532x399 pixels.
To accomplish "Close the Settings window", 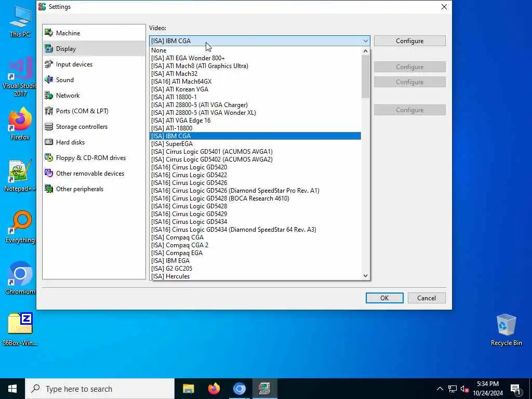I will point(444,7).
